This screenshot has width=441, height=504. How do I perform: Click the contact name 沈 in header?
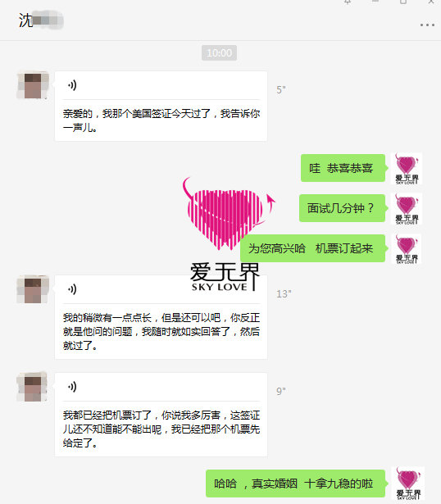(25, 20)
